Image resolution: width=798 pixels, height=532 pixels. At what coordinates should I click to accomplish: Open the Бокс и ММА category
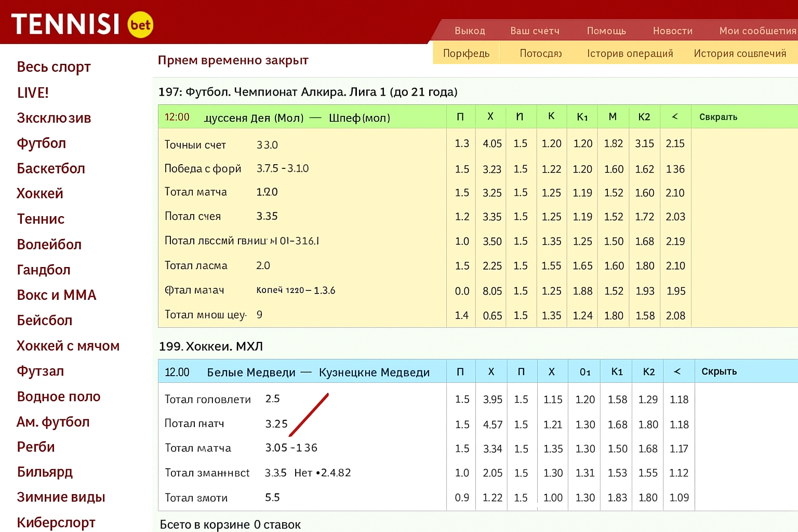tap(56, 295)
